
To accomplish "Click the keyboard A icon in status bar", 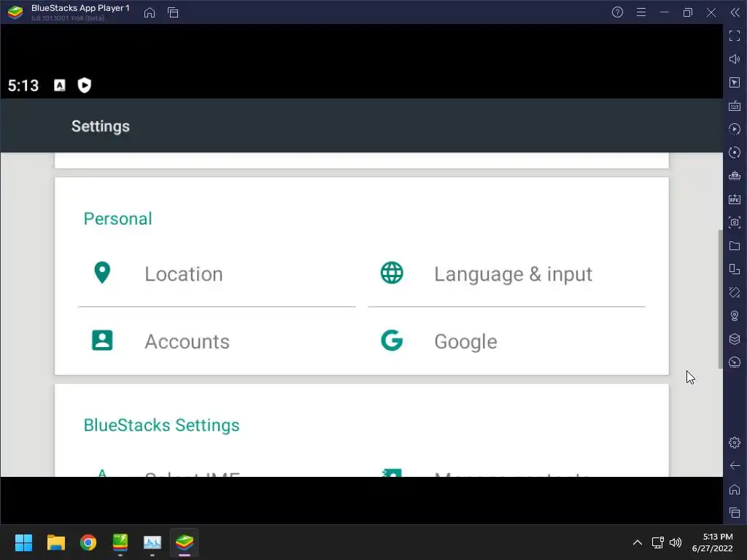I will [x=60, y=85].
